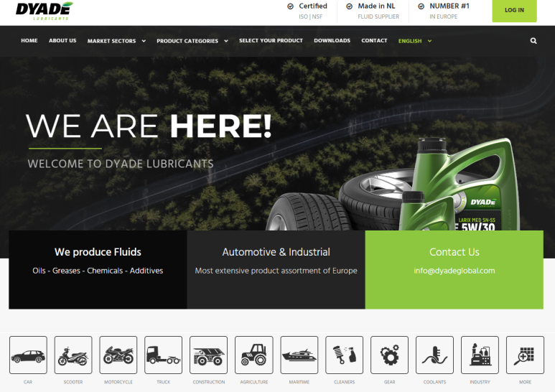
Task: Click the More categories icon
Action: point(525,355)
